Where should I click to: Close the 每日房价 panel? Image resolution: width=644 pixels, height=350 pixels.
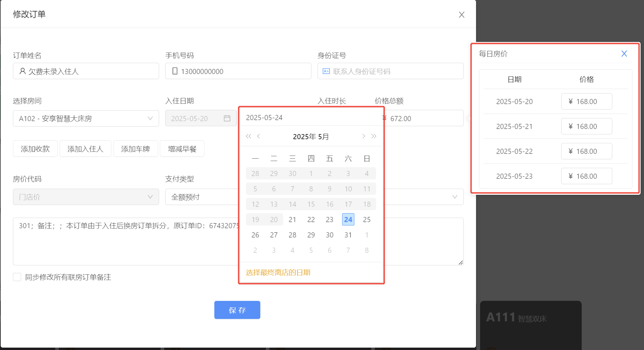pyautogui.click(x=624, y=54)
